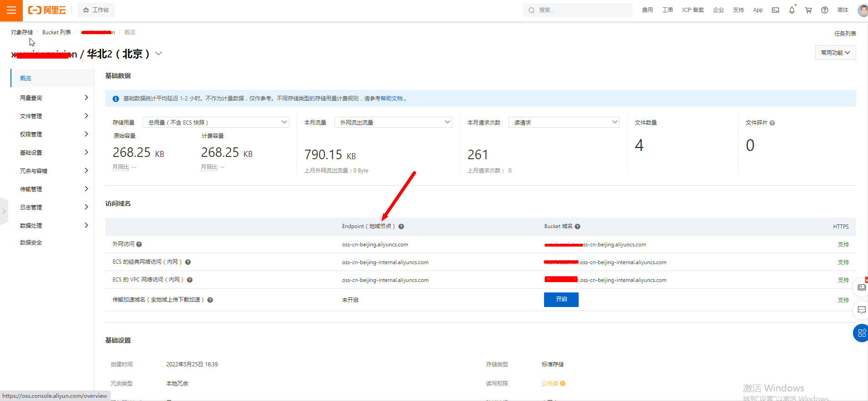This screenshot has width=868, height=401.
Task: Open the 存储用量 总用量 dropdown
Action: (x=216, y=122)
